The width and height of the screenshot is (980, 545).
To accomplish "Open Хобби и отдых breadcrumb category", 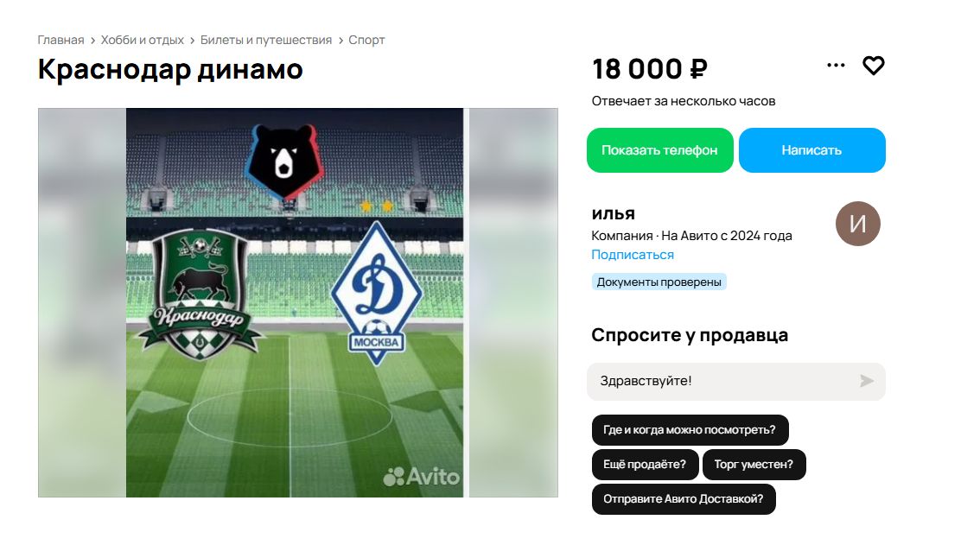I will pos(142,40).
